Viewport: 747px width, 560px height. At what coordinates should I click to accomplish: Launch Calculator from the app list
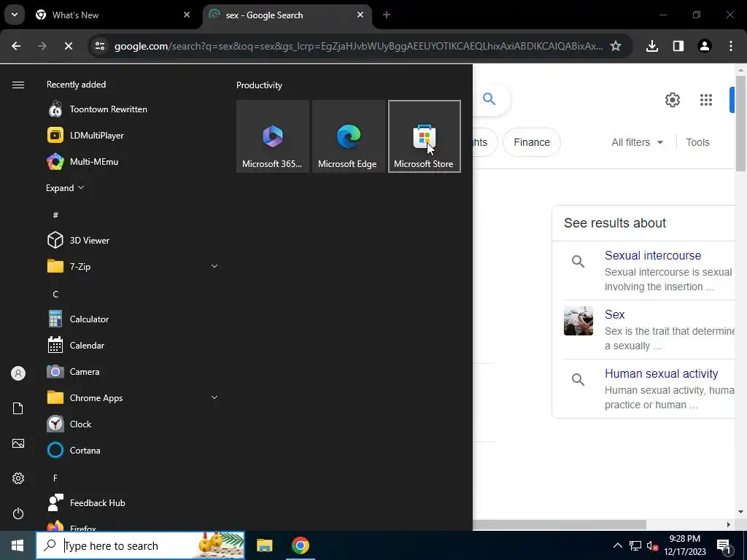point(132,319)
